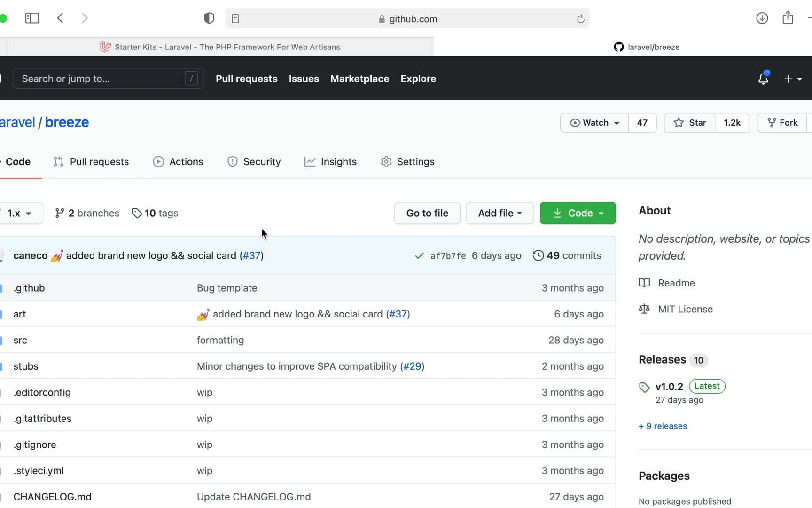
Task: Open the plus create-new dropdown
Action: pos(793,79)
